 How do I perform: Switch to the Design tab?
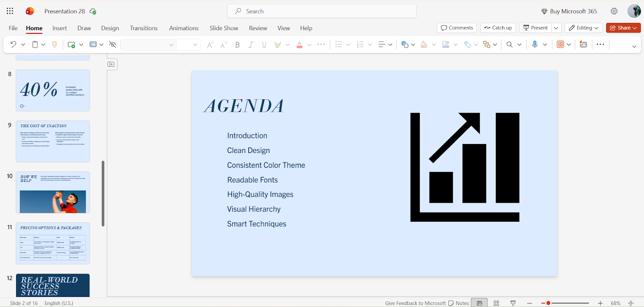(110, 28)
